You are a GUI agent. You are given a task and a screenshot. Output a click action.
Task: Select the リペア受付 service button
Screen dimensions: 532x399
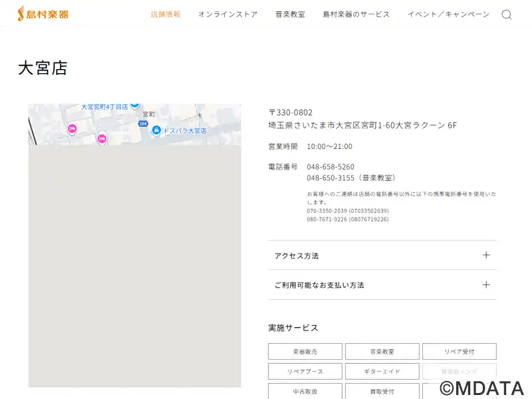pyautogui.click(x=459, y=352)
